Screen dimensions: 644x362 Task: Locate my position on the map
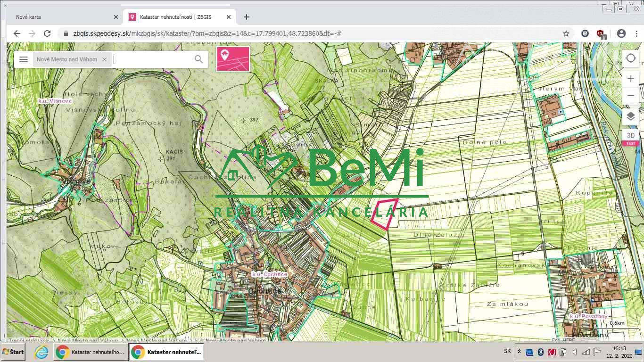631,58
